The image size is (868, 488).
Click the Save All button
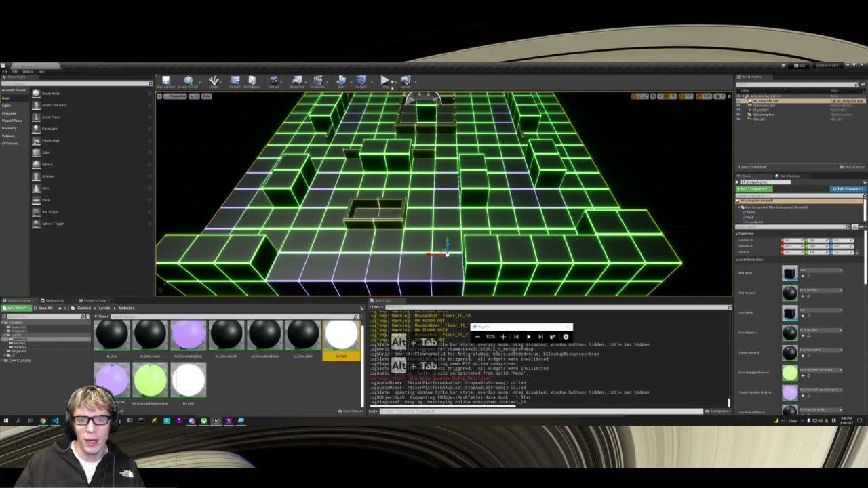(44, 308)
